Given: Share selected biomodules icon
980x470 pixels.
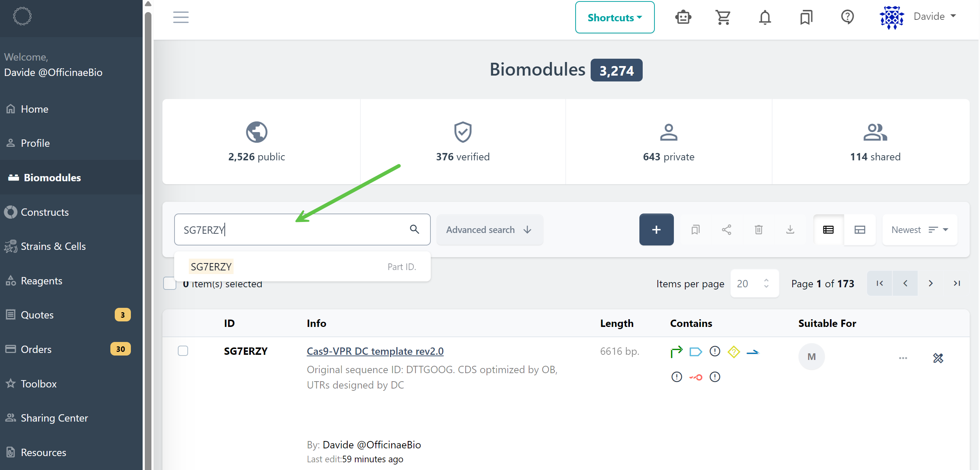Looking at the screenshot, I should pyautogui.click(x=726, y=229).
